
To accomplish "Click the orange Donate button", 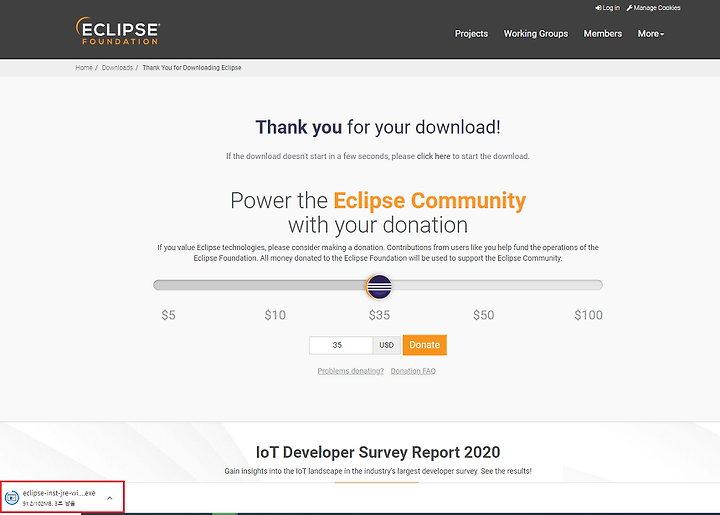I will (x=425, y=345).
